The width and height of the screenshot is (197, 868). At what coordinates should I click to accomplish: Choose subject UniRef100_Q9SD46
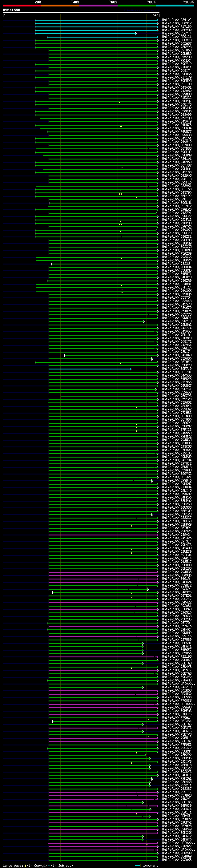click(x=177, y=481)
